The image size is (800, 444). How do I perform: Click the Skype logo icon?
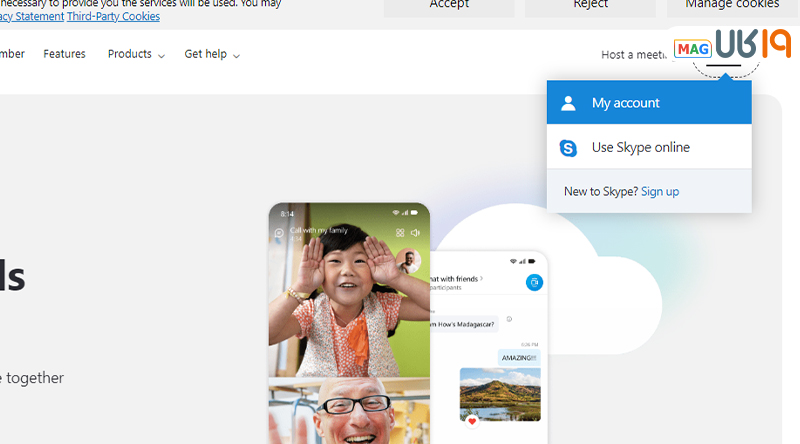568,148
